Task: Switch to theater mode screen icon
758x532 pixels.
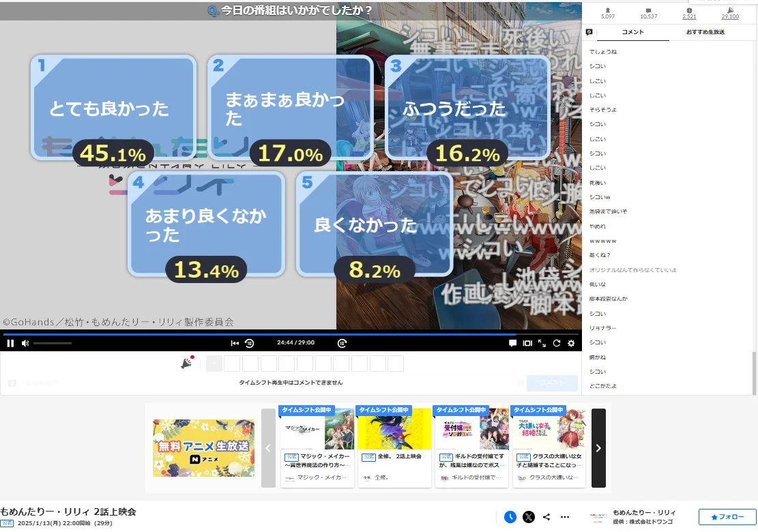Action: click(x=527, y=343)
